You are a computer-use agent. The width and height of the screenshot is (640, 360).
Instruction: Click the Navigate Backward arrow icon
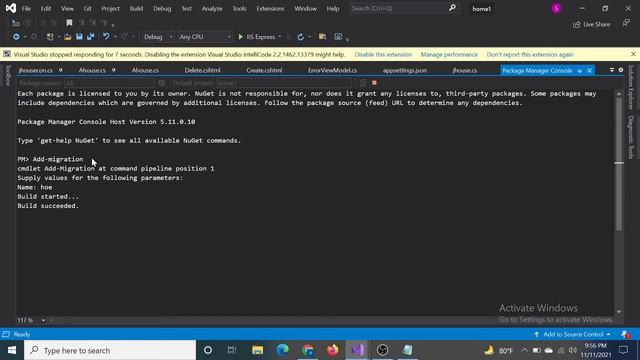[16, 37]
